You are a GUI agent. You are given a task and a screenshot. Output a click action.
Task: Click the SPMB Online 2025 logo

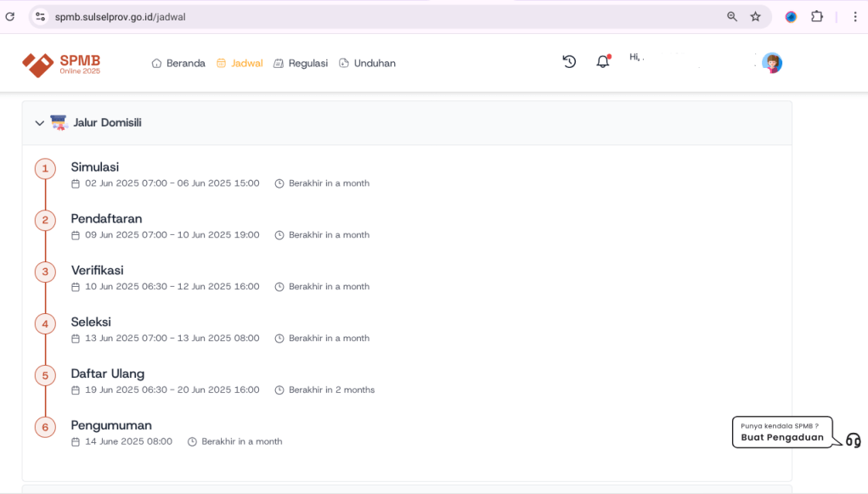pos(61,64)
